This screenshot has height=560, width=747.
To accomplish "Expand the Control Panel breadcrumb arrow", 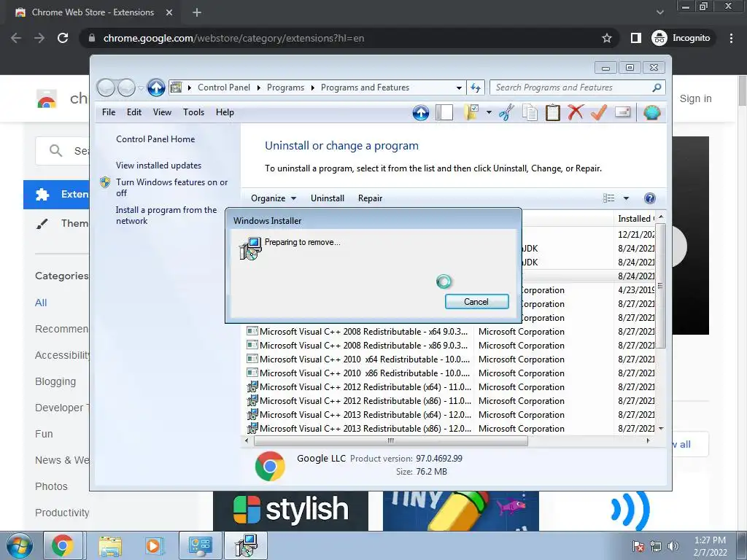I will (x=259, y=87).
